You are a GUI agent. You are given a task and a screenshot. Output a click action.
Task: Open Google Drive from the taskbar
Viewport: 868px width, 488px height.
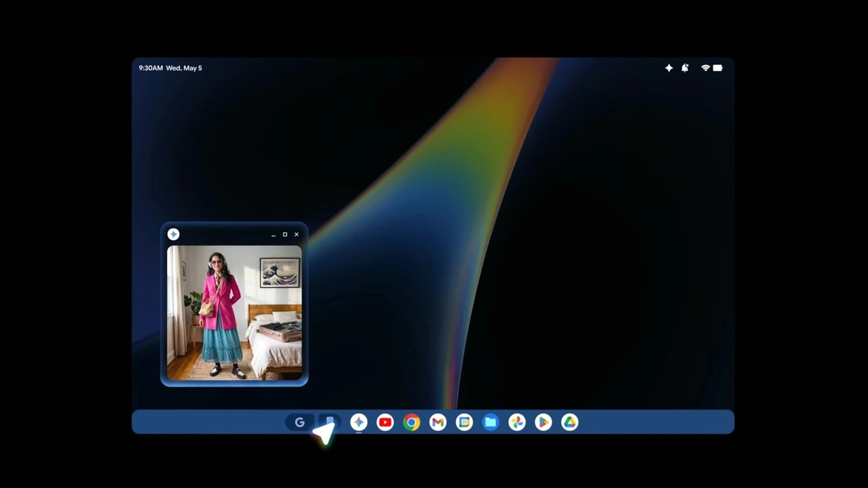click(569, 422)
